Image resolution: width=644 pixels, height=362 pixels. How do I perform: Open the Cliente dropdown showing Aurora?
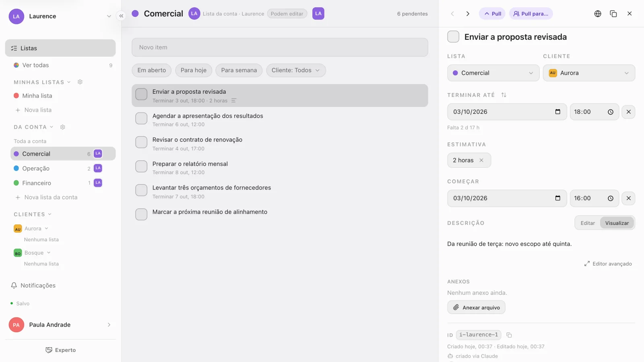589,73
